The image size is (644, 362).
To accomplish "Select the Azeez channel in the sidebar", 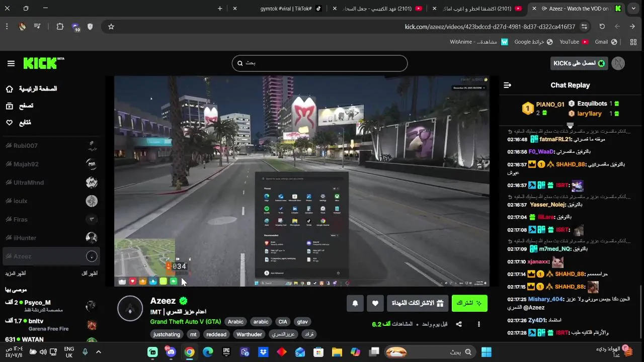I will (51, 256).
